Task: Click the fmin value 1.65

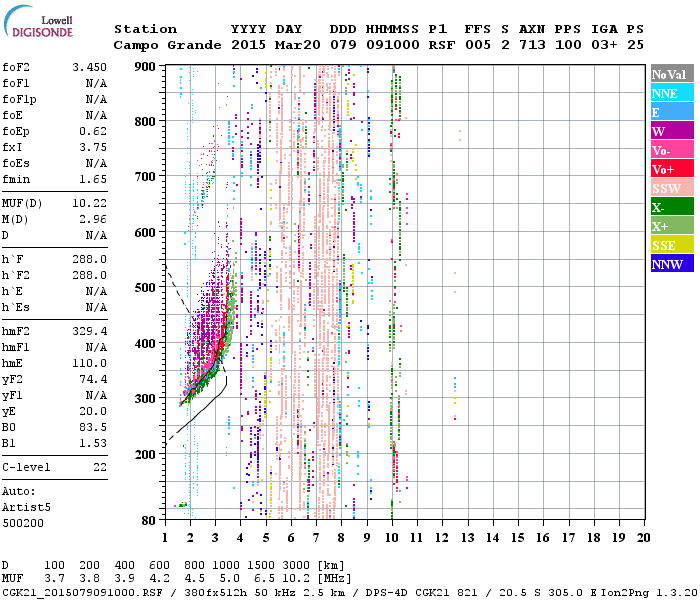Action: [93, 179]
